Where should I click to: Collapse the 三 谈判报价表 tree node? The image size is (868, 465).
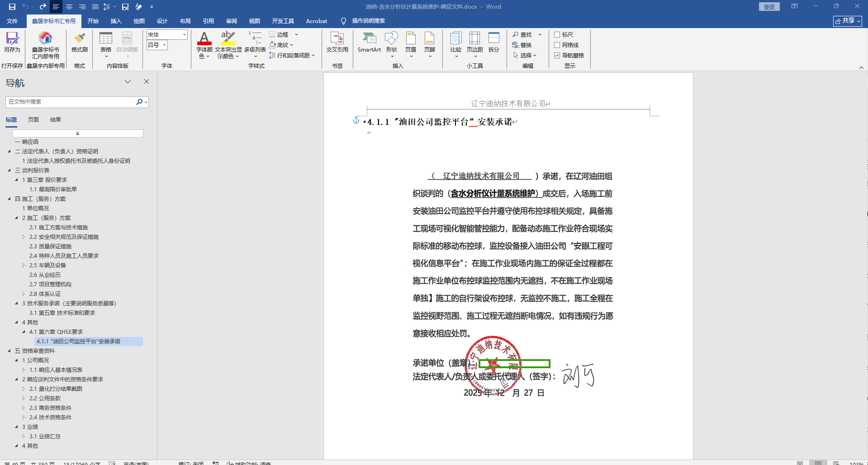(9, 171)
